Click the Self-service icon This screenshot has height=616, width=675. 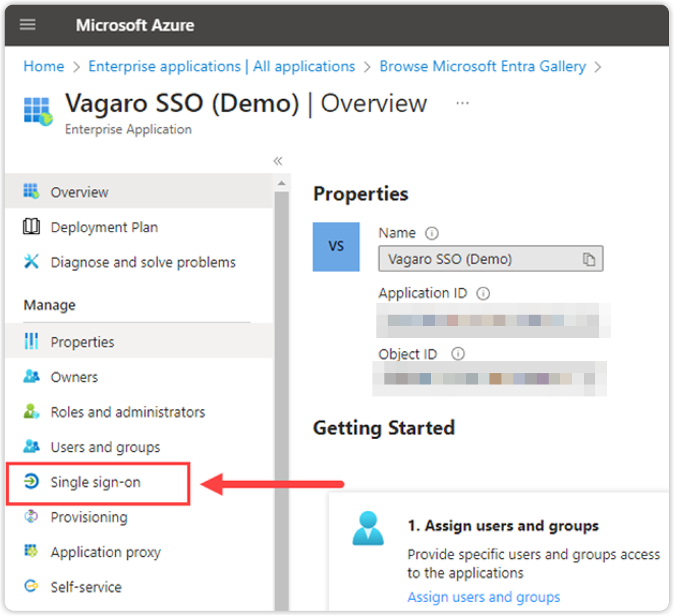pos(31,586)
